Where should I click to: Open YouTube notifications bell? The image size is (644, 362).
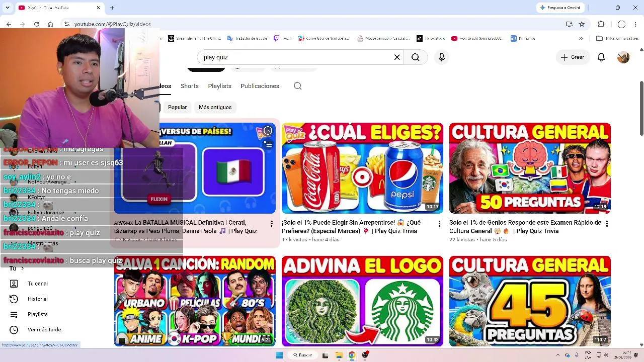click(x=601, y=57)
